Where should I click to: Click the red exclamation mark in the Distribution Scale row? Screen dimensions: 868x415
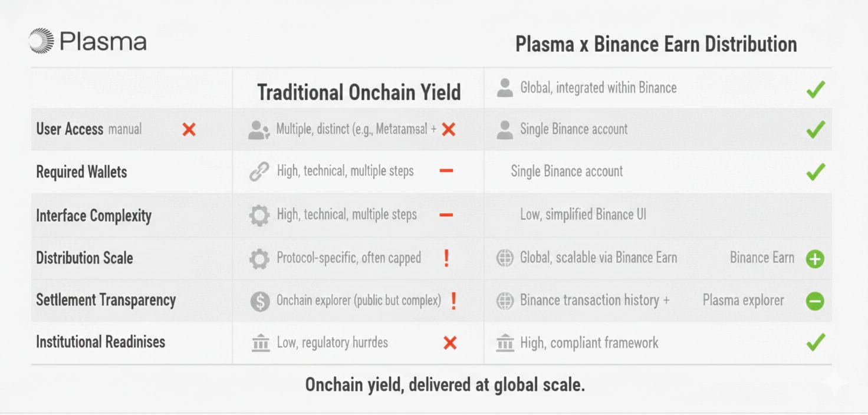pyautogui.click(x=446, y=258)
